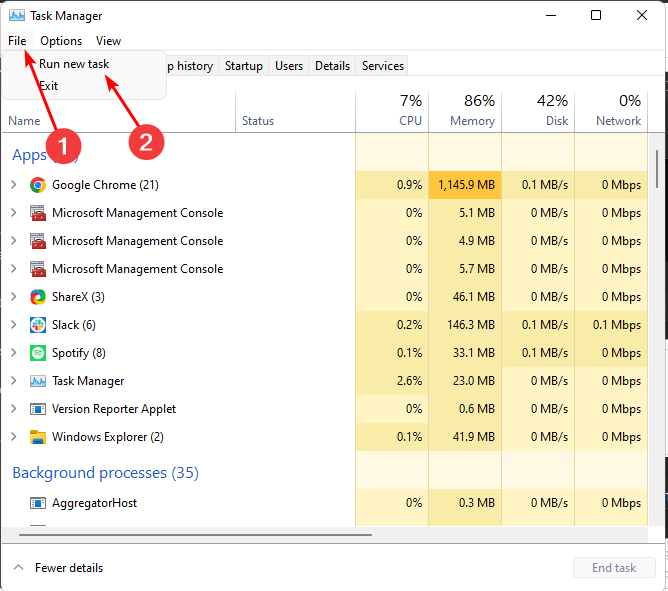Viewport: 668px width, 591px height.
Task: Expand the Task Manager process row
Action: point(14,381)
